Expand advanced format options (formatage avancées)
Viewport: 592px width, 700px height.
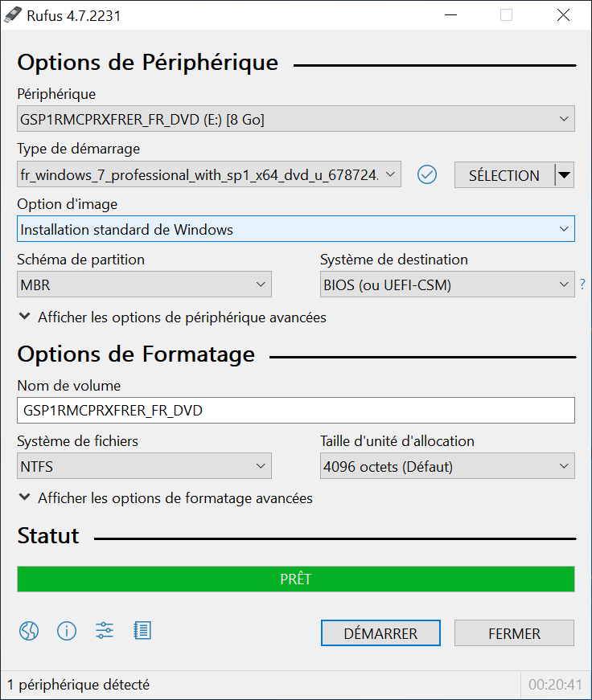pyautogui.click(x=166, y=498)
